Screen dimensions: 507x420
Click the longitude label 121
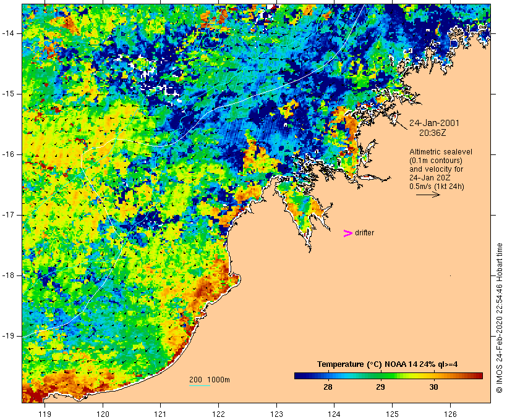(x=160, y=414)
